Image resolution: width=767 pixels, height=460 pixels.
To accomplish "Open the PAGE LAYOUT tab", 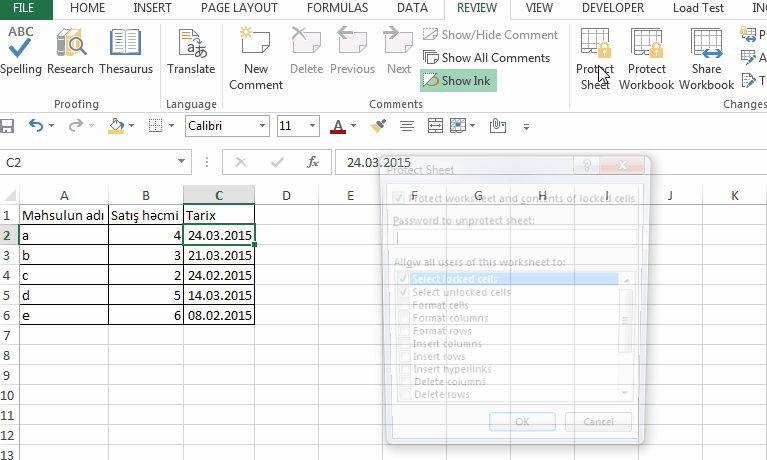I will coord(240,8).
